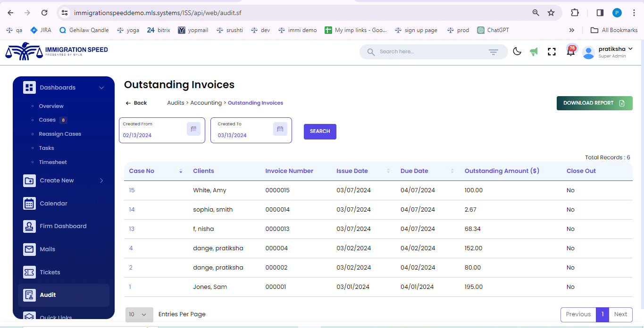Download the report with green button
Viewport: 644px width, 328px height.
coord(594,103)
